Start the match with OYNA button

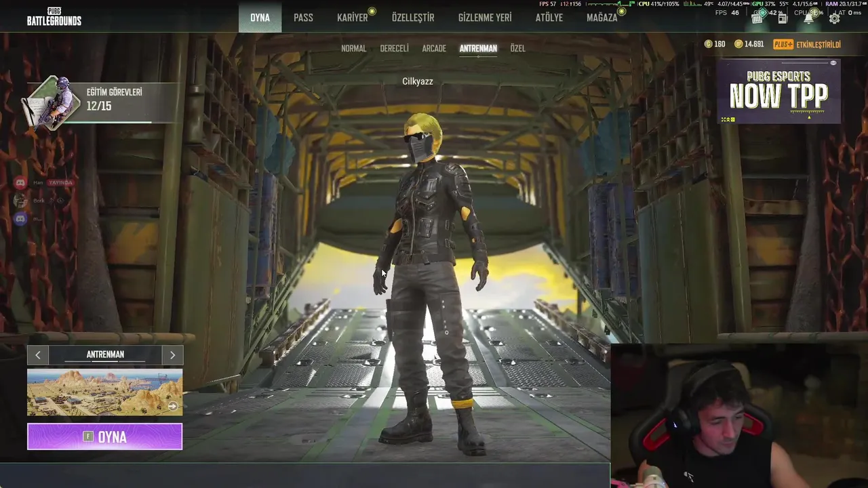click(x=104, y=436)
